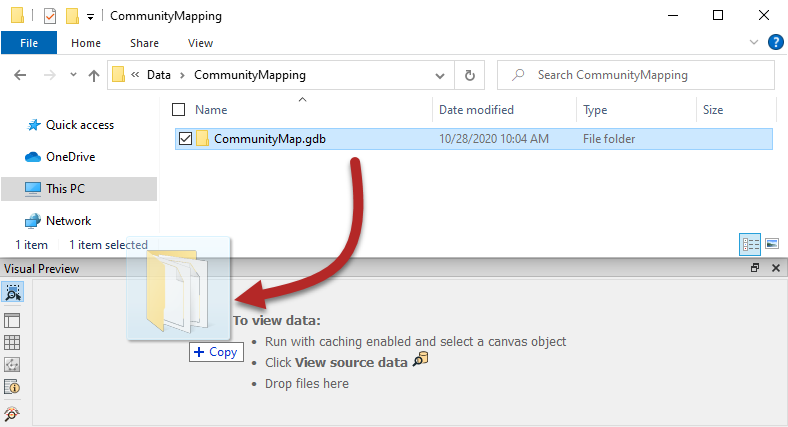Click the Drop files here text

(x=307, y=383)
